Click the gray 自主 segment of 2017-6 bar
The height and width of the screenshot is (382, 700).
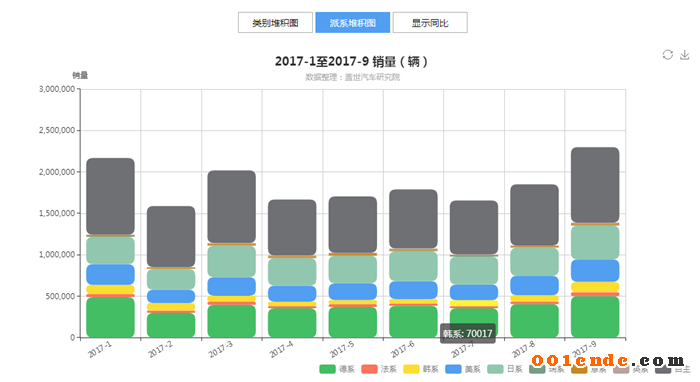pyautogui.click(x=413, y=219)
